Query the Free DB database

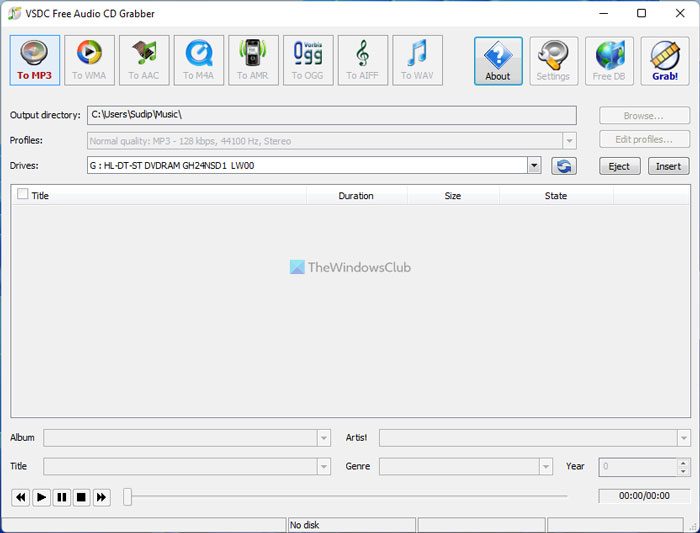coord(609,61)
